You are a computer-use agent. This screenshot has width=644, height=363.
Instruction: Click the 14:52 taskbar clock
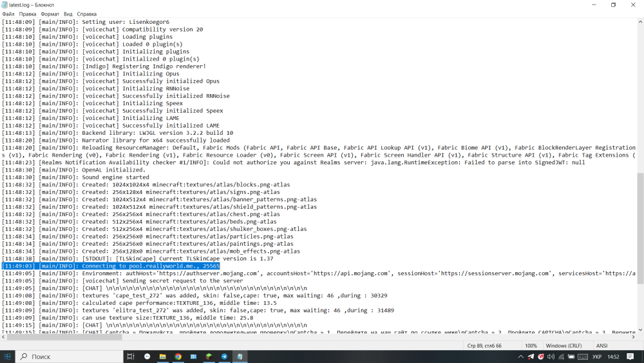click(613, 357)
